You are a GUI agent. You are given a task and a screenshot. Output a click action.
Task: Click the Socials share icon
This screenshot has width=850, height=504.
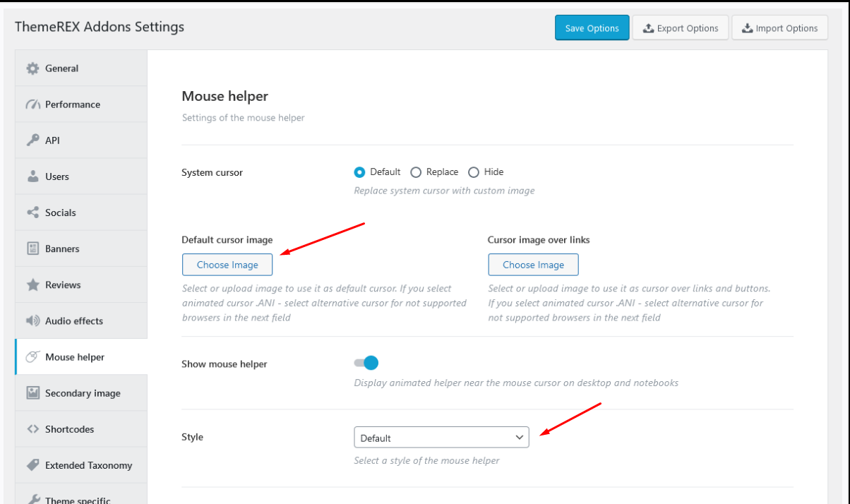(x=32, y=212)
